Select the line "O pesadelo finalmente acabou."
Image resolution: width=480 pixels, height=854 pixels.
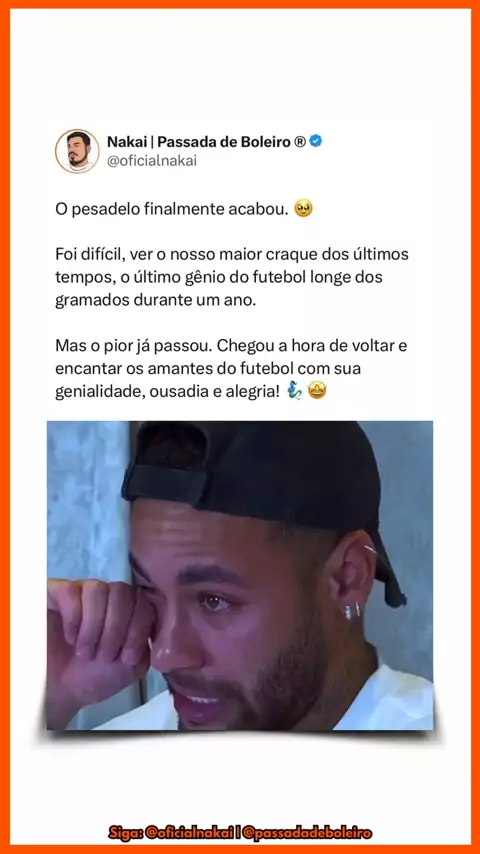click(x=172, y=209)
